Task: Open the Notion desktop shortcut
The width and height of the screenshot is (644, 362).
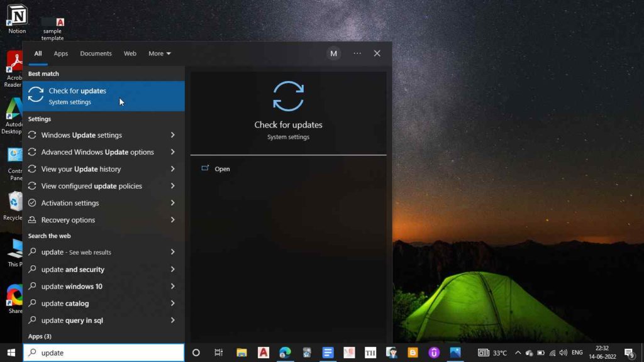Action: [17, 19]
